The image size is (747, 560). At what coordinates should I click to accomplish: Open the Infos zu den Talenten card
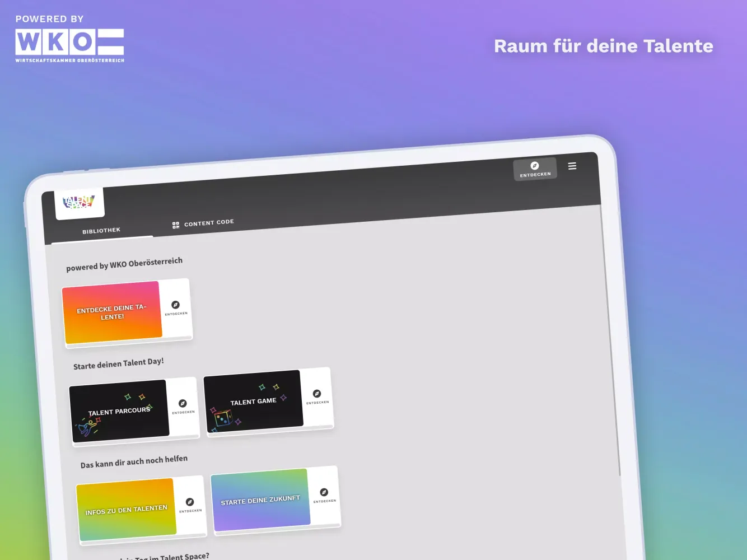[x=126, y=510]
